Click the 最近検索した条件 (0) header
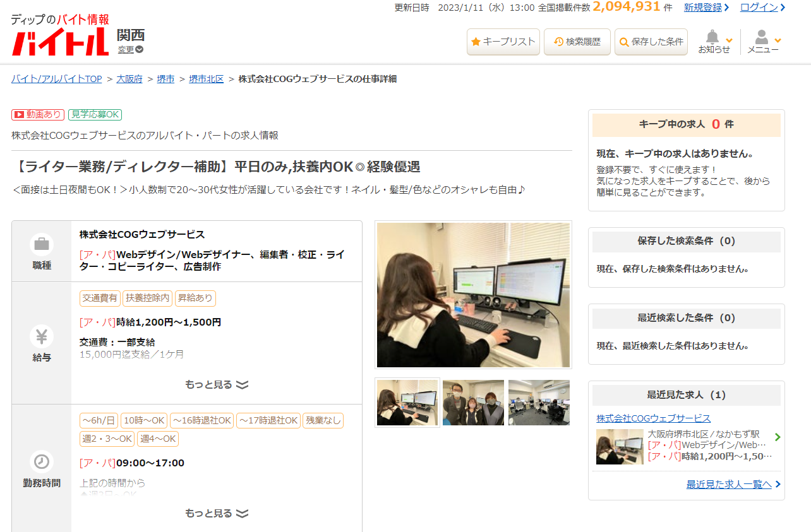Image resolution: width=811 pixels, height=532 pixels. click(687, 319)
